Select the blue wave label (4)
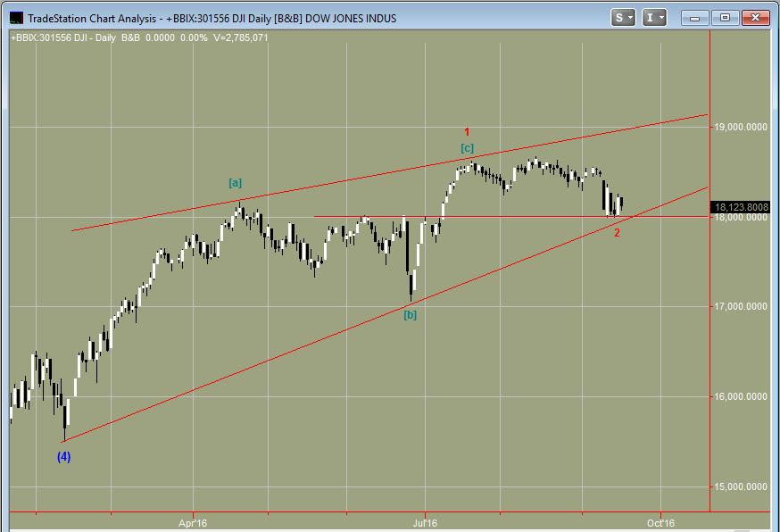This screenshot has width=780, height=532. (63, 457)
